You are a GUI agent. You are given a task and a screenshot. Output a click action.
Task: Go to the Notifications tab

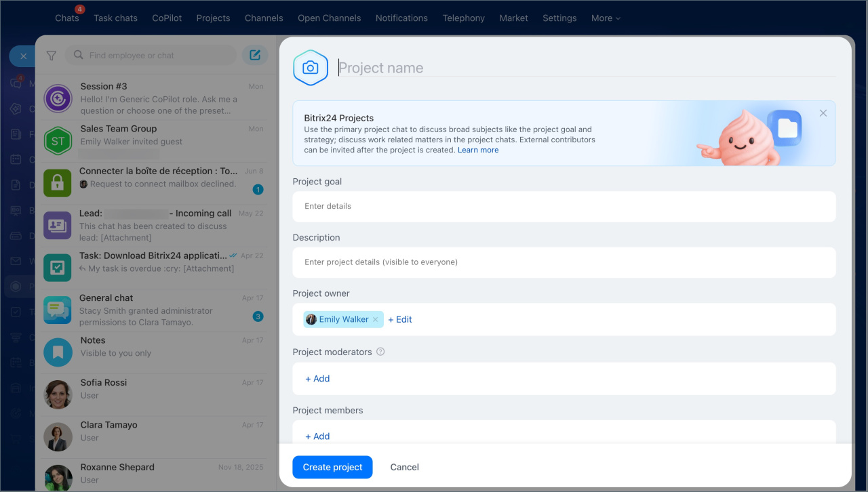click(401, 18)
